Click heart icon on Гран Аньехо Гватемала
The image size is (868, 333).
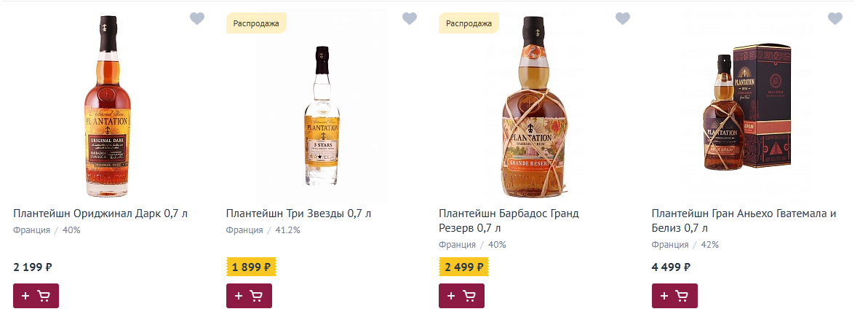[835, 19]
